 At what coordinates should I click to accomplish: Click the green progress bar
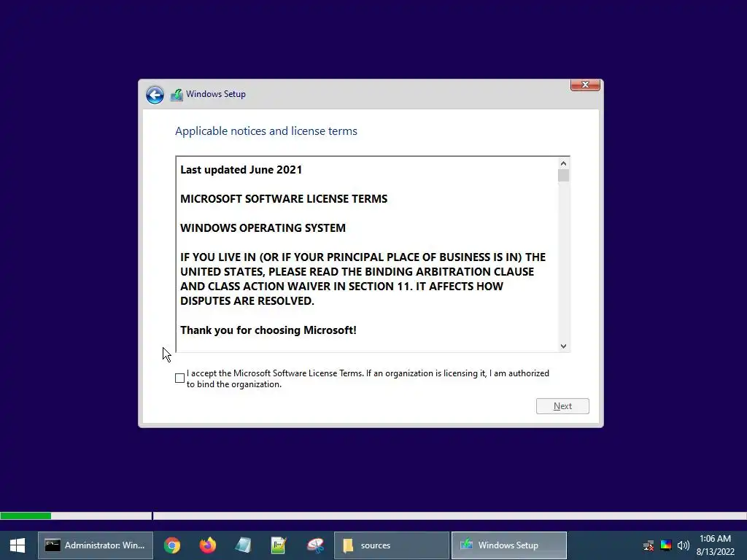[x=26, y=516]
